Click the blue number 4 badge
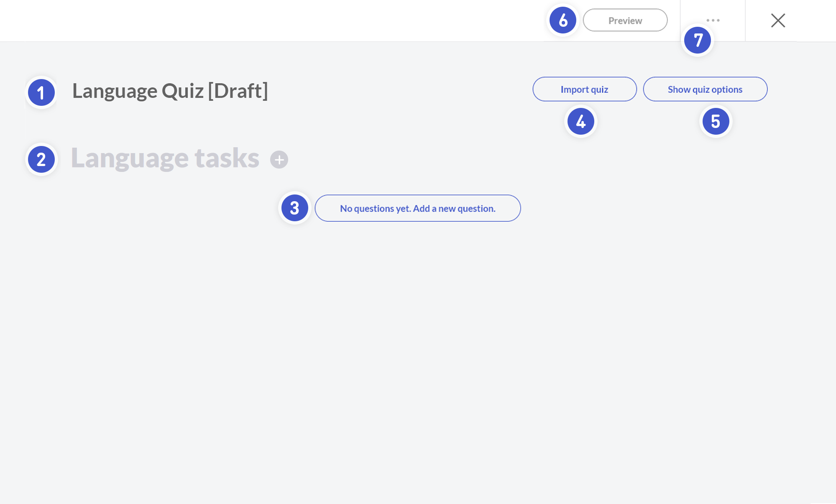The image size is (836, 504). (x=580, y=121)
